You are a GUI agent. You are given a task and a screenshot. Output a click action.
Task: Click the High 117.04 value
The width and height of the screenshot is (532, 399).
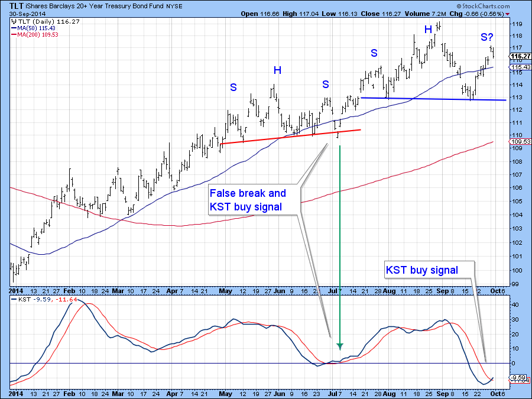point(301,14)
